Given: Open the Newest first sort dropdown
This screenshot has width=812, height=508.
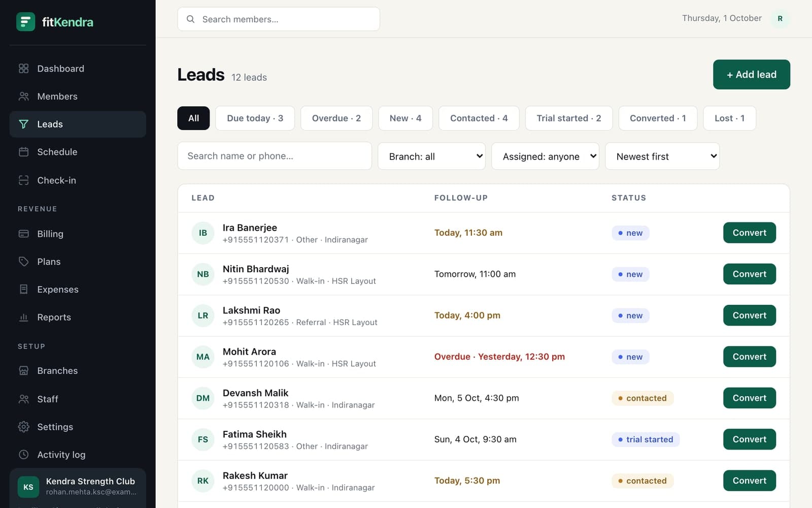Looking at the screenshot, I should 662,156.
